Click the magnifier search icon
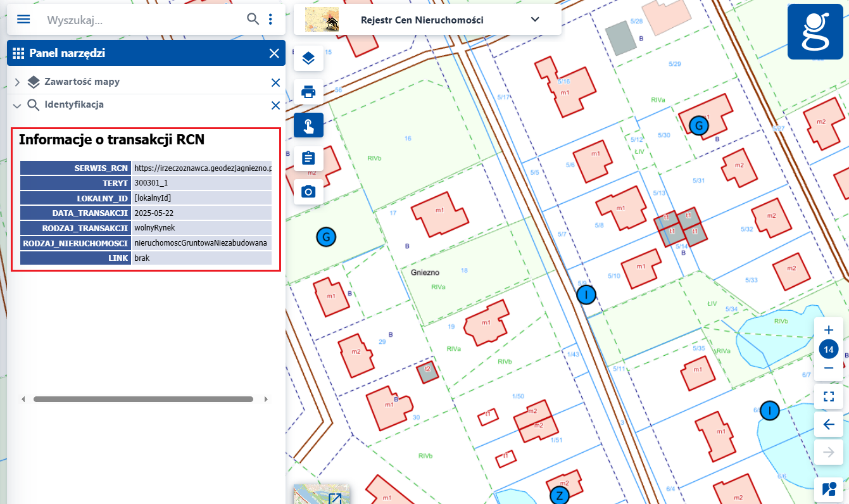Viewport: 849px width, 504px height. pyautogui.click(x=253, y=19)
